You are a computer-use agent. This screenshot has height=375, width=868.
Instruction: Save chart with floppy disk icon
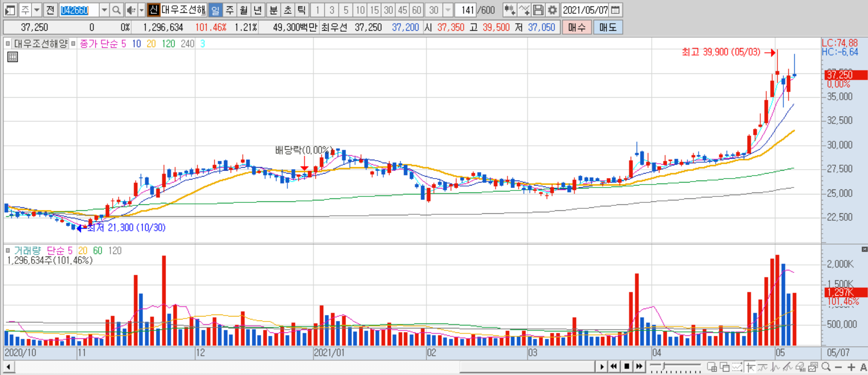(538, 10)
